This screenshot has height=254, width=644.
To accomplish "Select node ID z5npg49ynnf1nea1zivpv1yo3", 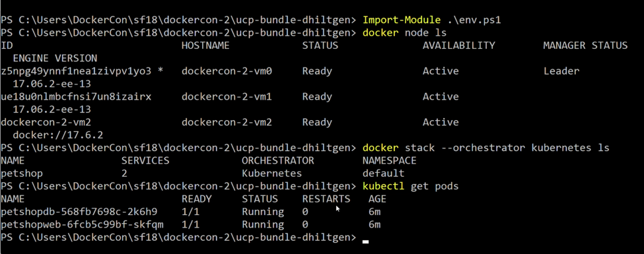I will point(77,71).
